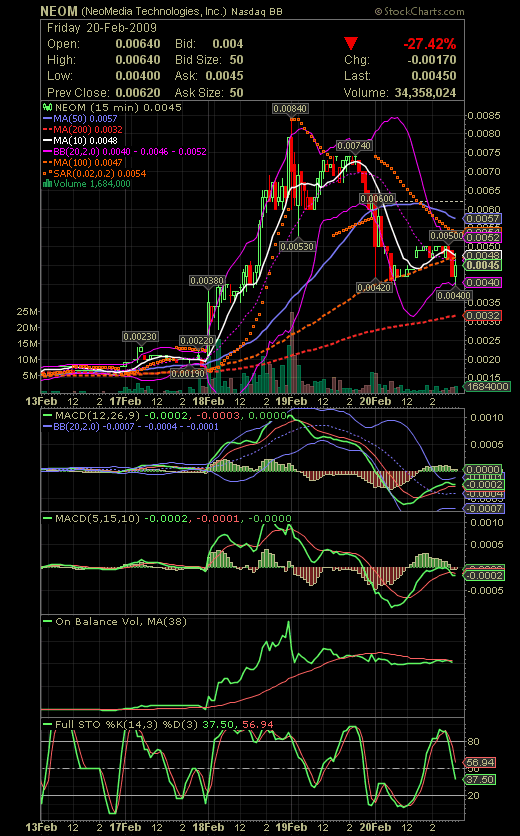Screen dimensions: 520x836
Task: Click the High value in quote table
Action: click(x=138, y=60)
